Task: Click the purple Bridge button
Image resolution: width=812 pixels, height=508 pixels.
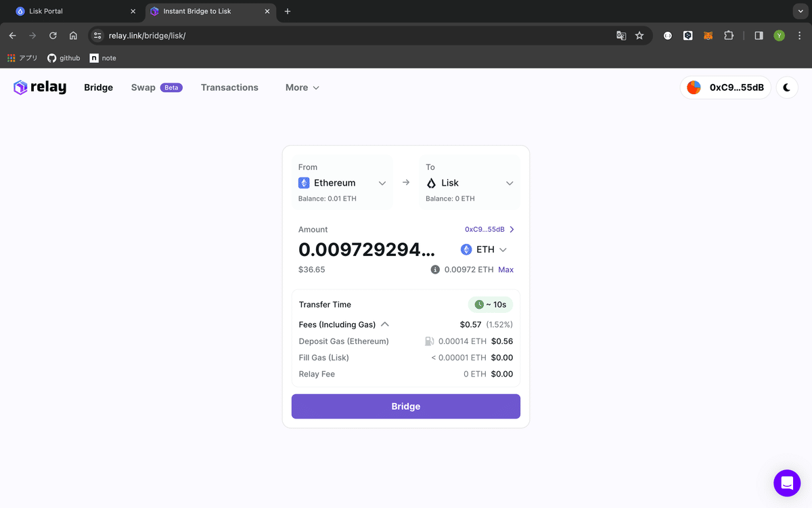Action: pyautogui.click(x=406, y=406)
